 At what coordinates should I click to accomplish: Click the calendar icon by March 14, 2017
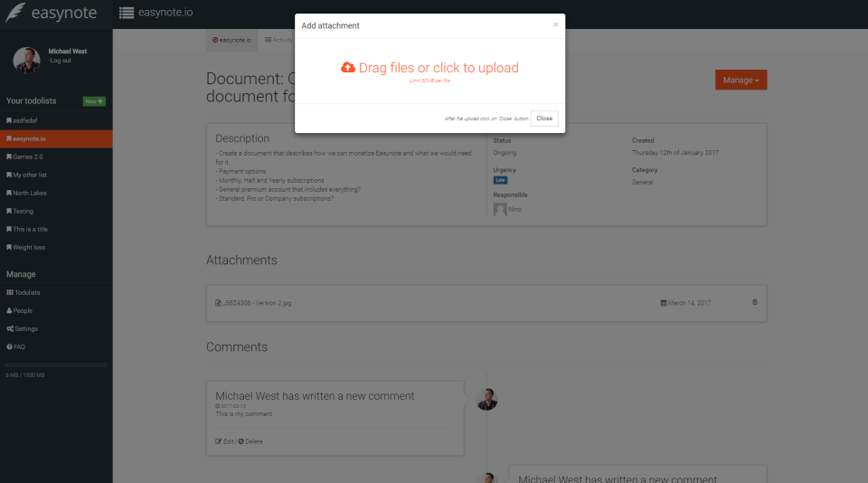click(663, 303)
